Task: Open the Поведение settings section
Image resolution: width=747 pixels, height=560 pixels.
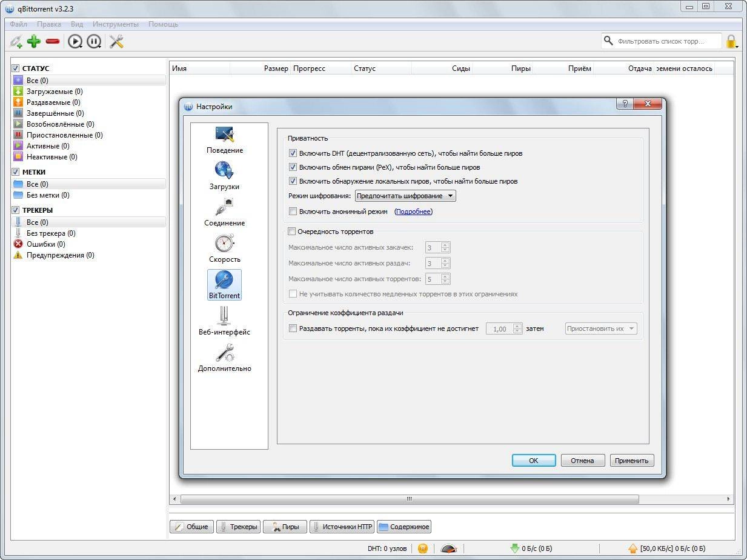Action: point(224,140)
